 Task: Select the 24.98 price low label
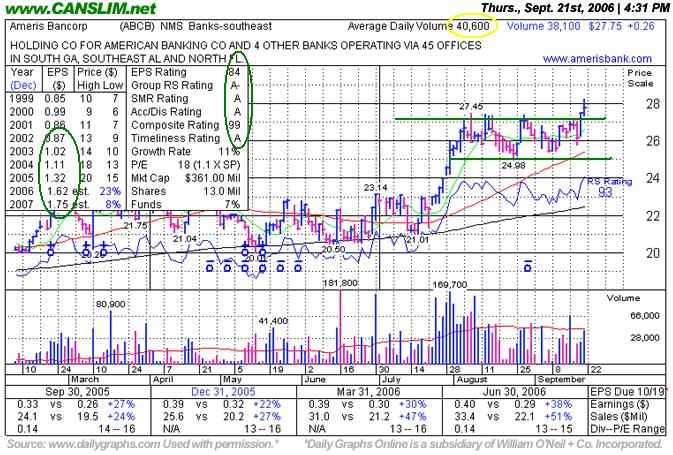point(513,166)
